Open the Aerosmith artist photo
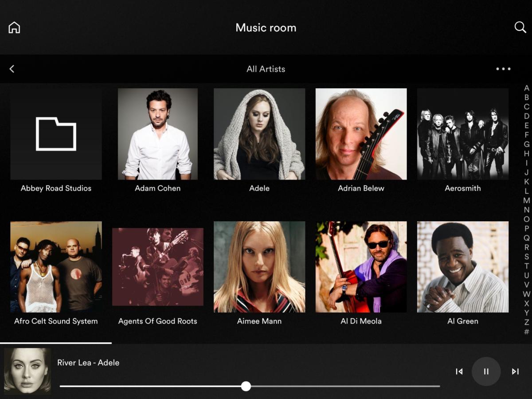The height and width of the screenshot is (399, 532). [x=463, y=134]
